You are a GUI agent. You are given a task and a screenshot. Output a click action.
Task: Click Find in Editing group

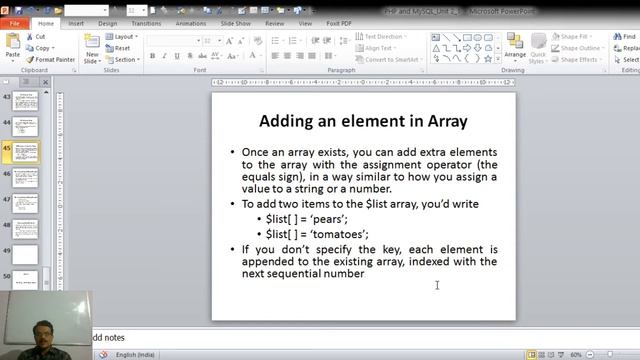point(625,37)
